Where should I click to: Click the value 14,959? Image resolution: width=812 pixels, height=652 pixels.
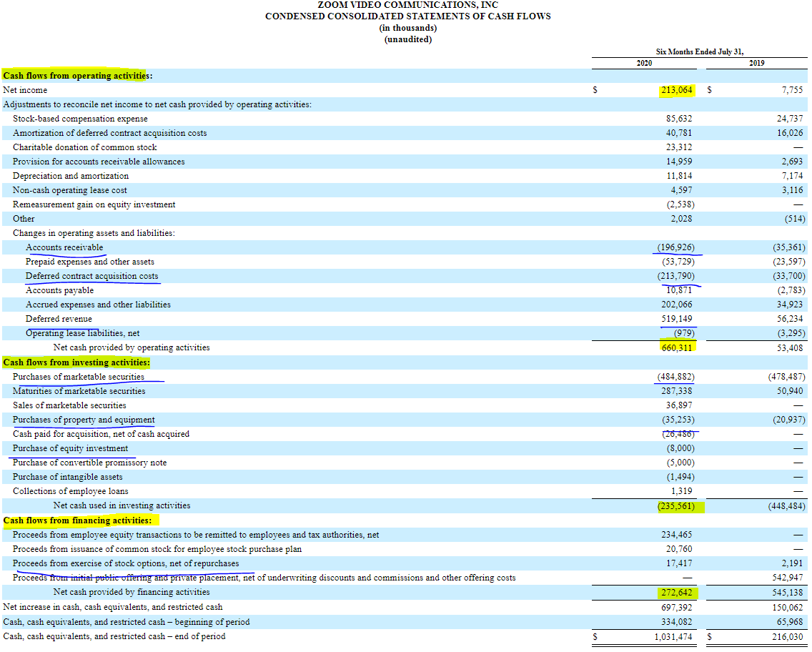pyautogui.click(x=679, y=162)
